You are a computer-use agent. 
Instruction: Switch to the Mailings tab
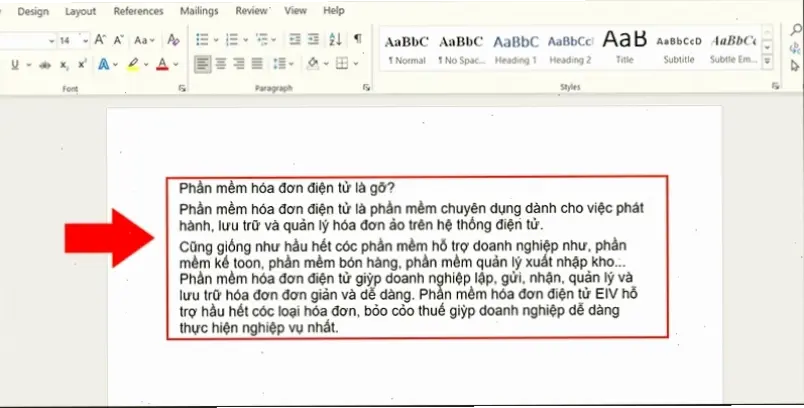point(199,11)
